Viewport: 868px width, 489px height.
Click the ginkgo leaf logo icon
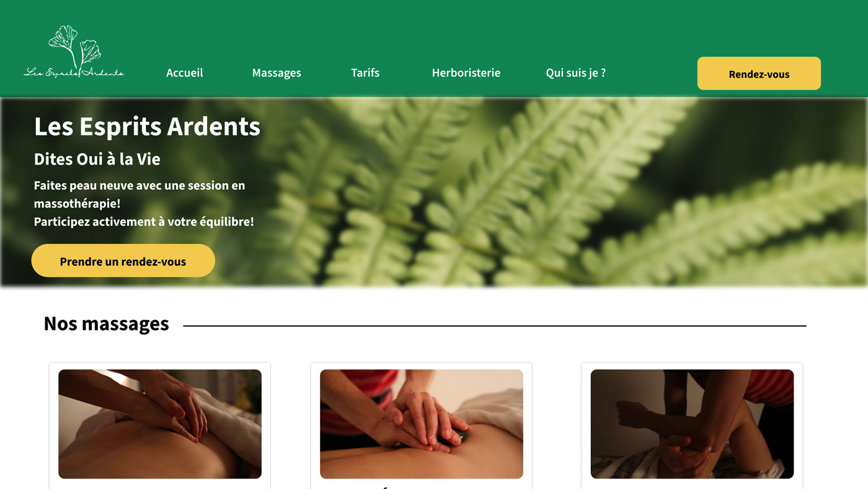(x=75, y=46)
